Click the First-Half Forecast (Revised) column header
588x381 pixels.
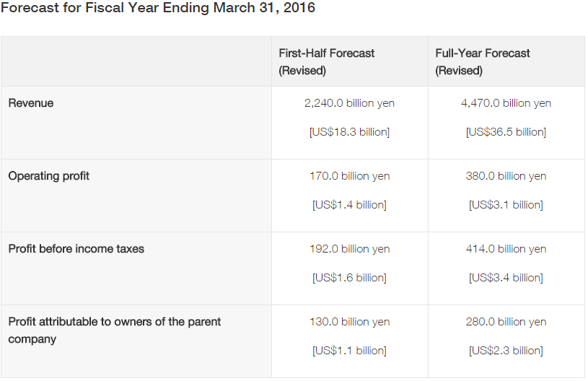pyautogui.click(x=327, y=62)
